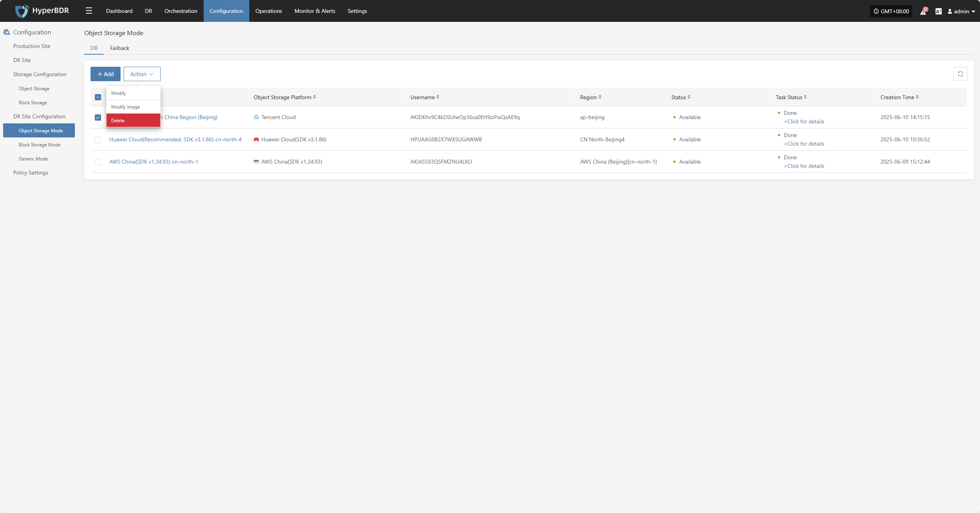Click the GMT+08:00 timezone clock

coord(891,11)
